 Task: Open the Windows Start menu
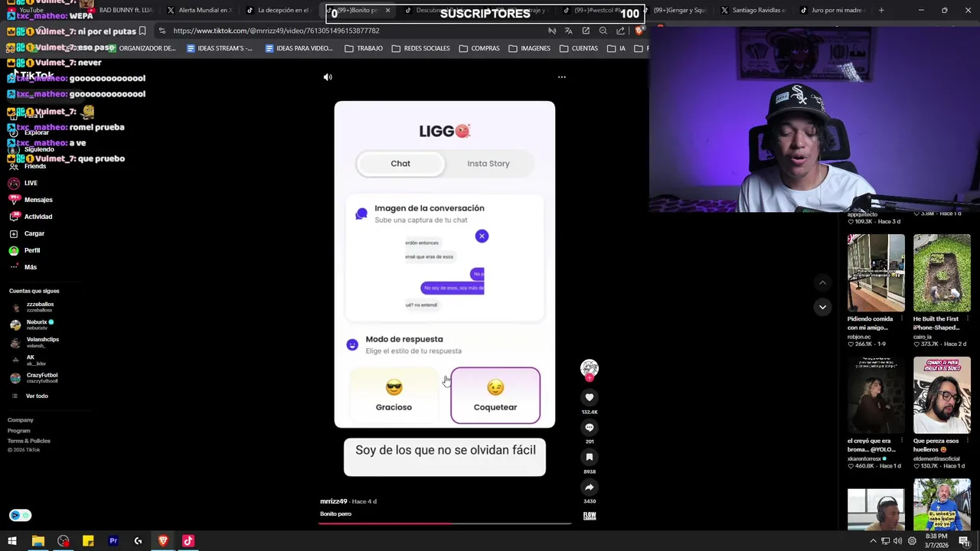pos(12,541)
